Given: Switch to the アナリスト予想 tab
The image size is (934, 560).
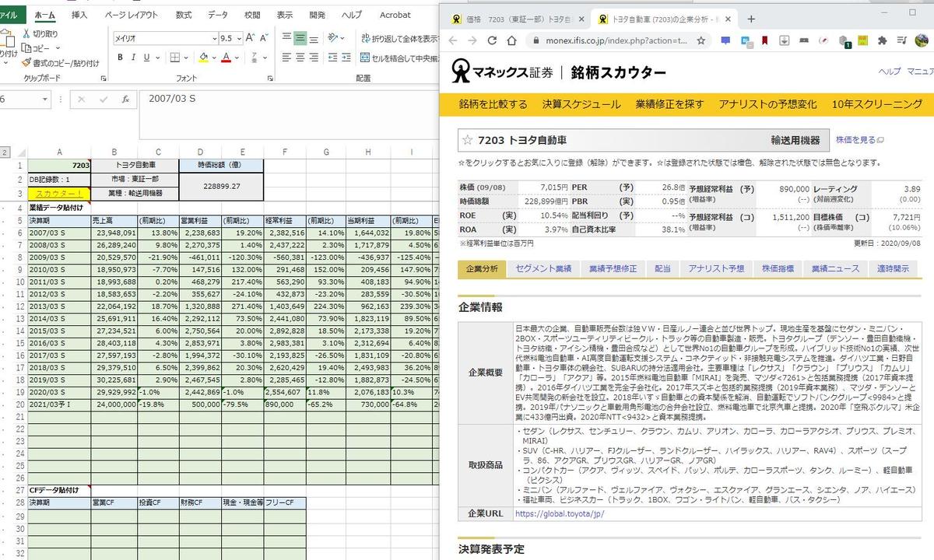Looking at the screenshot, I should (x=715, y=268).
